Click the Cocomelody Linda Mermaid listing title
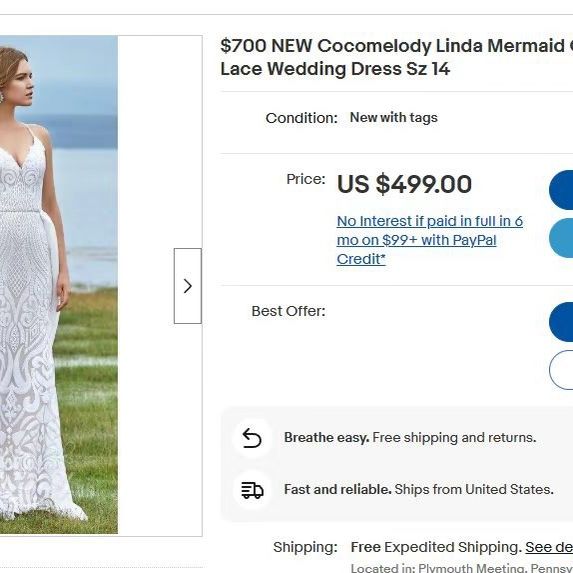The width and height of the screenshot is (573, 573). pyautogui.click(x=396, y=57)
